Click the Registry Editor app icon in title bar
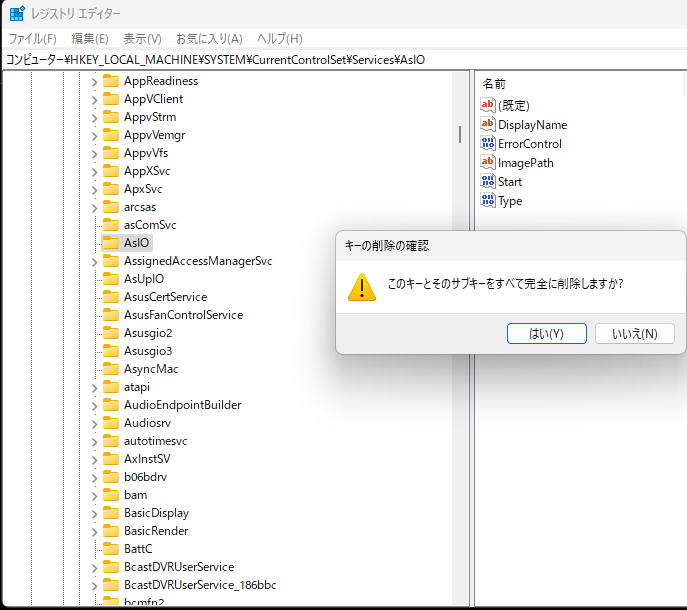 click(x=17, y=14)
